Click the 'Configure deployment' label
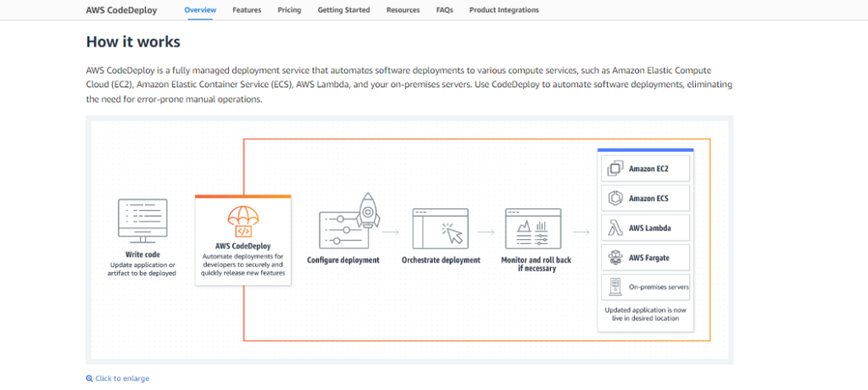The image size is (868, 390). [x=343, y=259]
